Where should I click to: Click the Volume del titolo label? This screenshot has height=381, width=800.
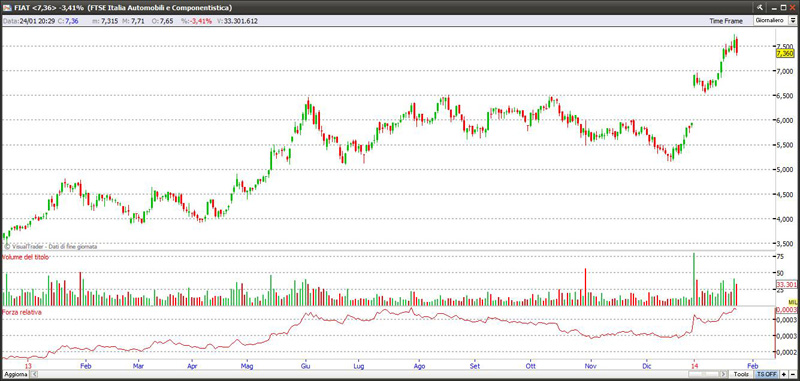(x=26, y=258)
